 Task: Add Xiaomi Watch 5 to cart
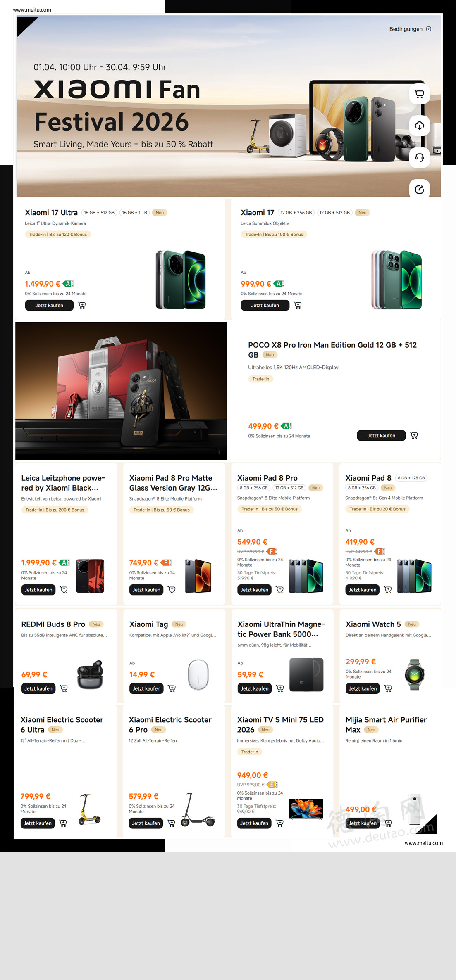click(388, 688)
